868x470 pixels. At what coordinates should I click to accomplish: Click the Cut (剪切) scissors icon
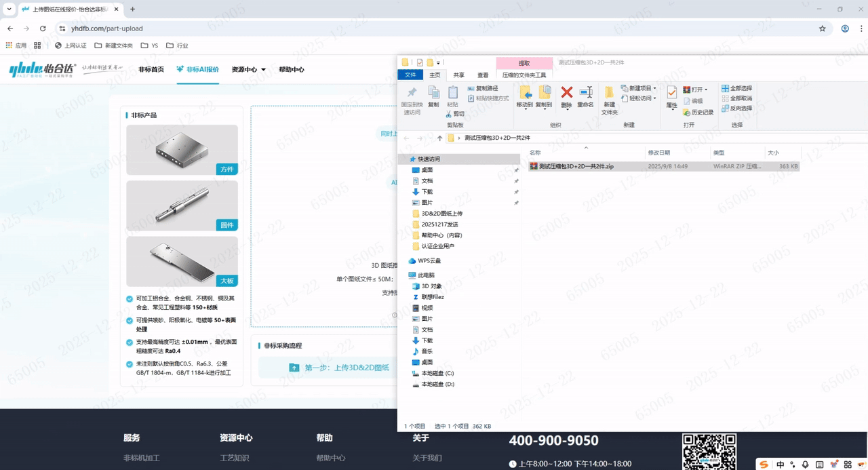click(454, 114)
